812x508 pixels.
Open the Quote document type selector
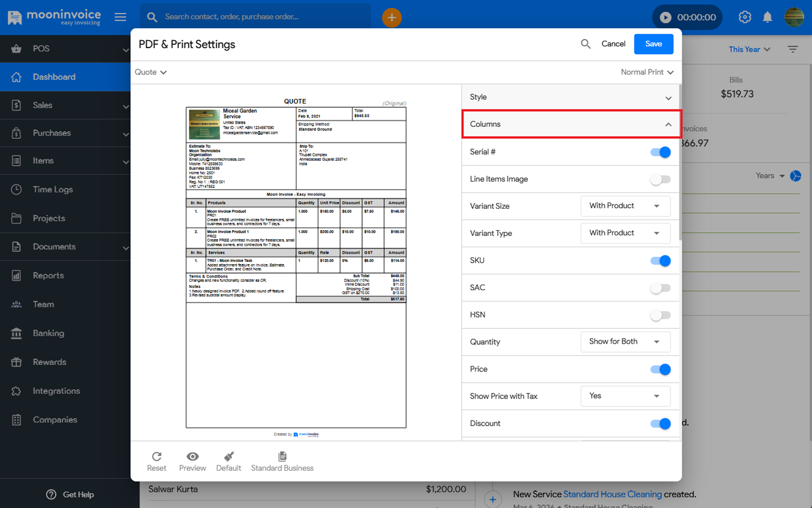click(151, 72)
